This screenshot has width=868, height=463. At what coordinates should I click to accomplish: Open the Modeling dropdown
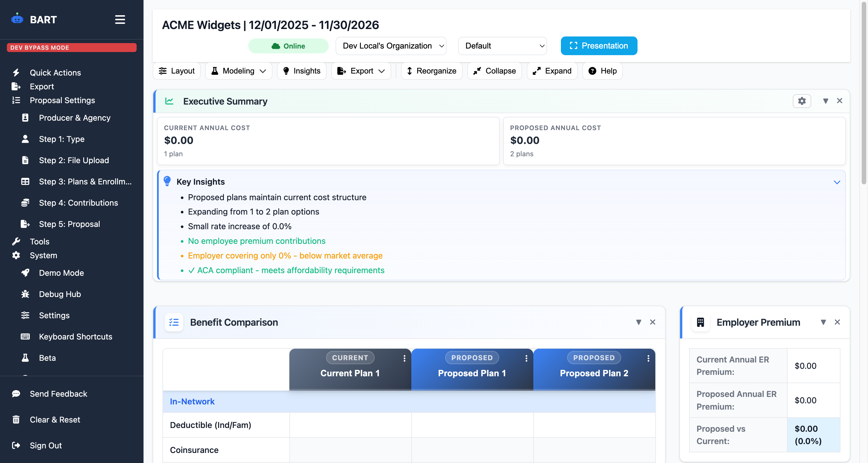(239, 71)
